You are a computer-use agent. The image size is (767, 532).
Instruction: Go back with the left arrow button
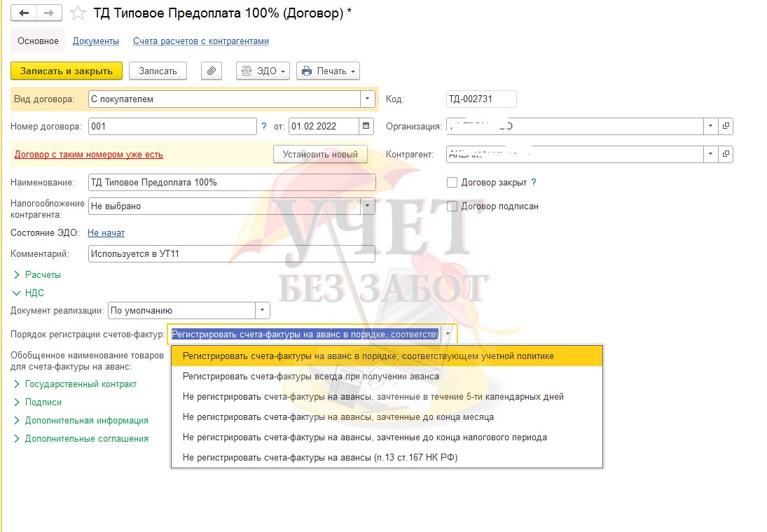pos(24,13)
